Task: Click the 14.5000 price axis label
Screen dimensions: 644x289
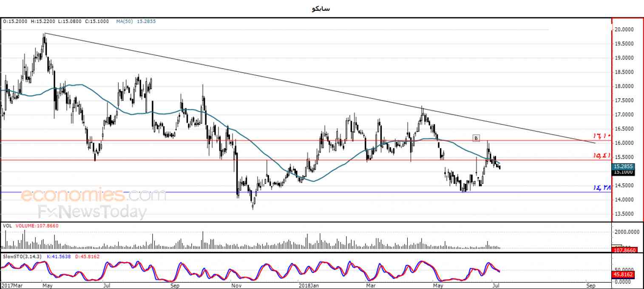Action: click(624, 186)
